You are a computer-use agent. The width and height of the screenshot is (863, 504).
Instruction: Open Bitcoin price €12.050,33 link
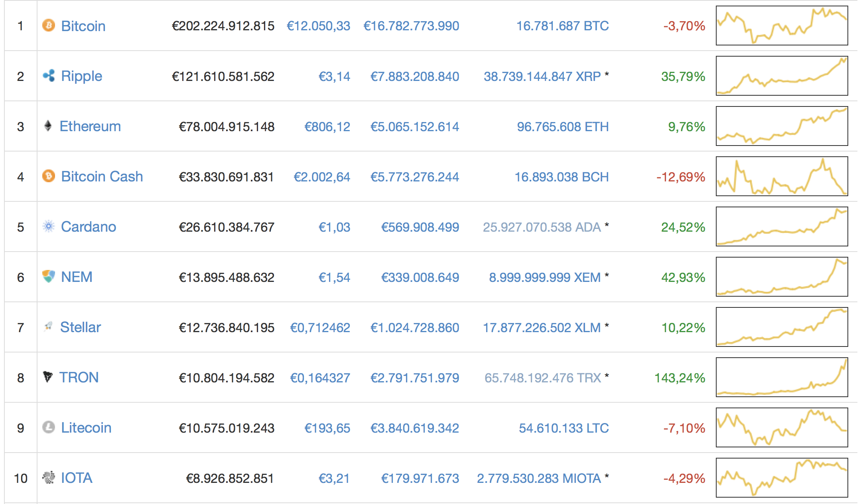(318, 26)
